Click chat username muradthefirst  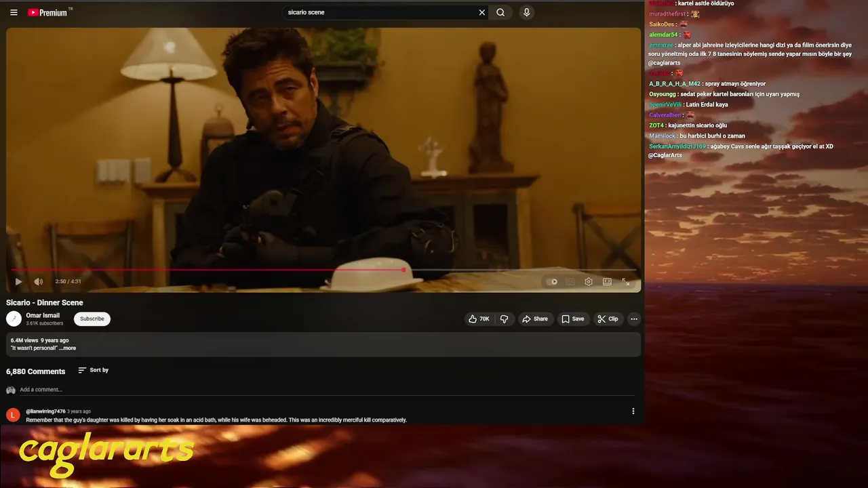tap(667, 14)
